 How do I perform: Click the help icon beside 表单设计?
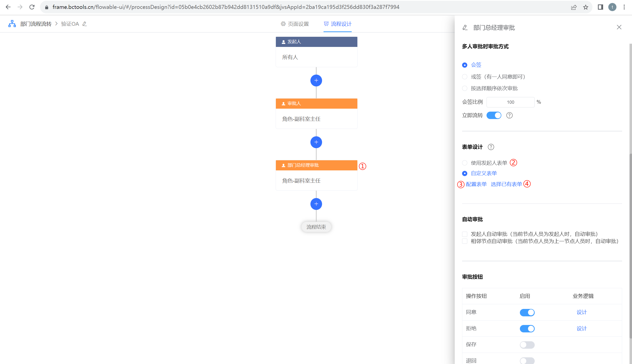point(491,147)
